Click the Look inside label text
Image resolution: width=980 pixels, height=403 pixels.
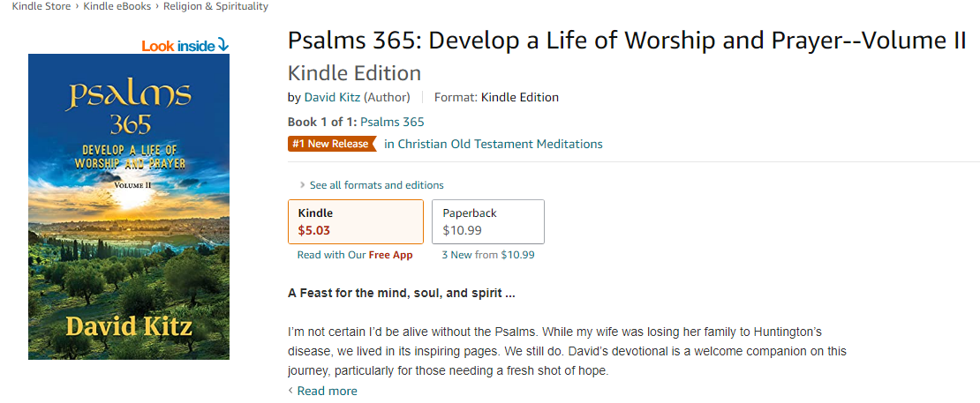click(177, 46)
